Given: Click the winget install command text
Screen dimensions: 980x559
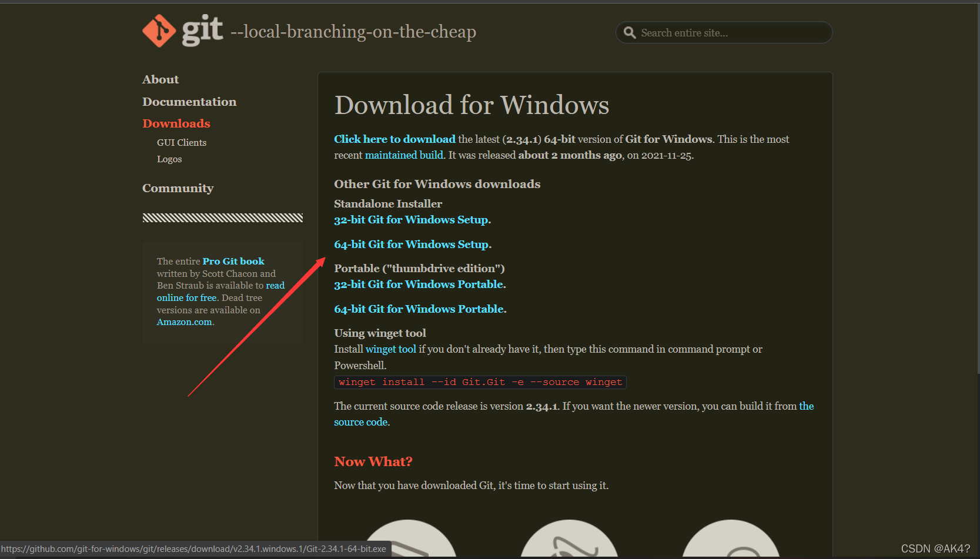Looking at the screenshot, I should 480,382.
